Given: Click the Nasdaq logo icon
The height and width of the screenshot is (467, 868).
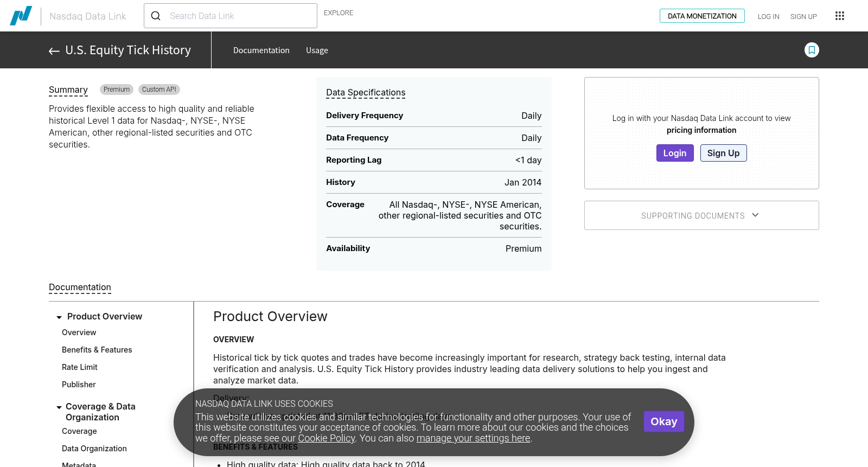Looking at the screenshot, I should pos(21,16).
